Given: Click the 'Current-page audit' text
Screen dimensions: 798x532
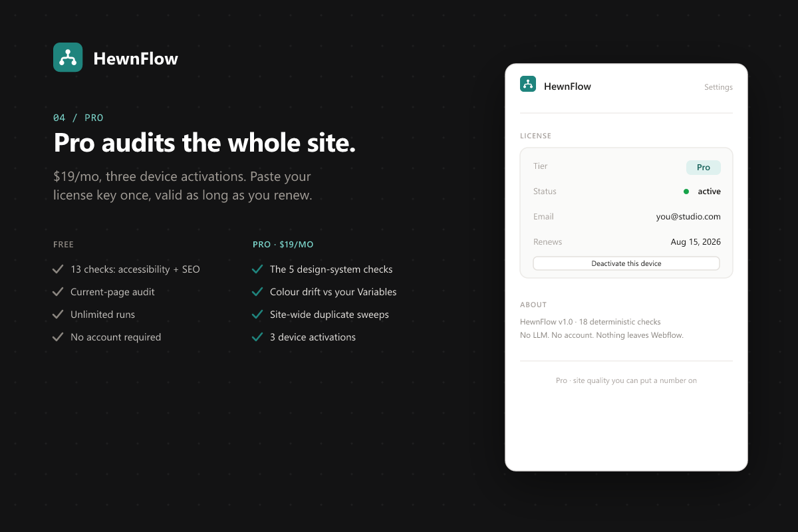Looking at the screenshot, I should coord(112,292).
